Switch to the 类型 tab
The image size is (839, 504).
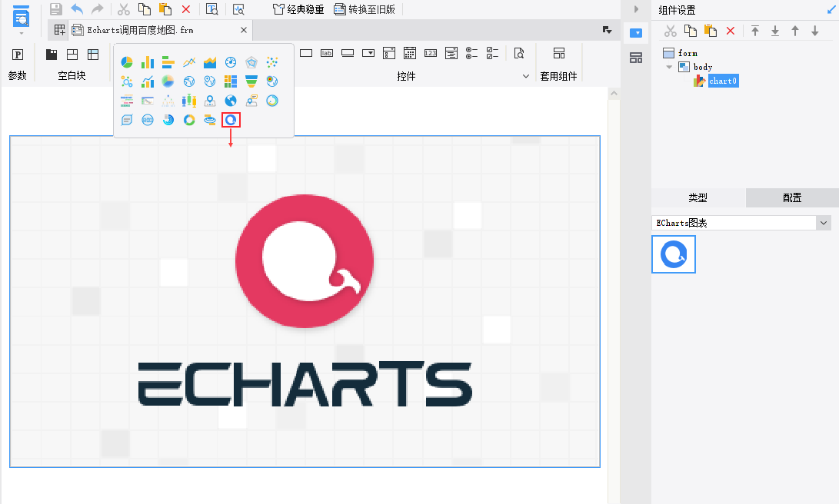point(698,197)
